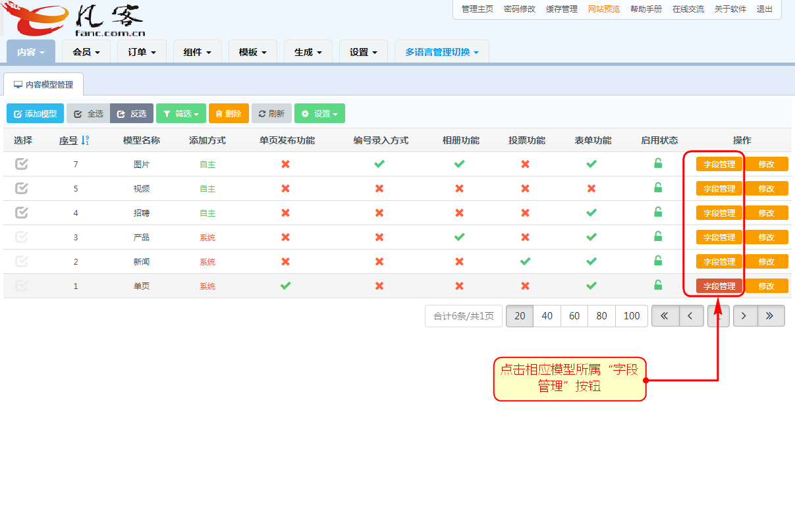Click the next page single arrow
The height and width of the screenshot is (532, 795).
pyautogui.click(x=744, y=316)
